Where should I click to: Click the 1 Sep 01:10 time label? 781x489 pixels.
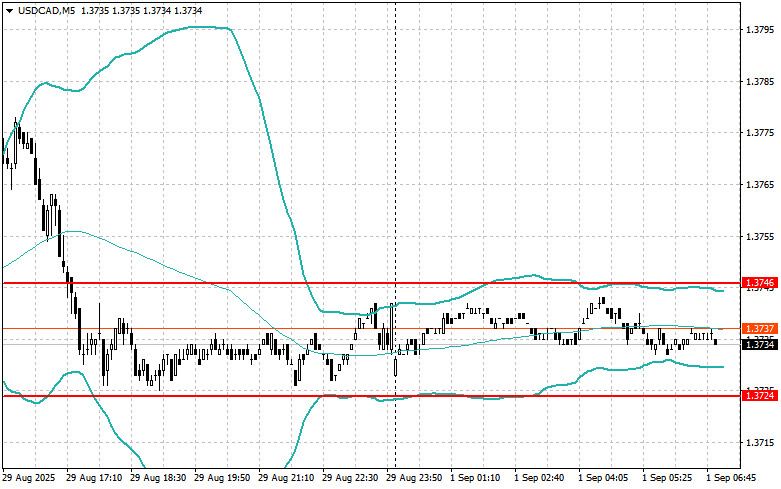(x=475, y=478)
